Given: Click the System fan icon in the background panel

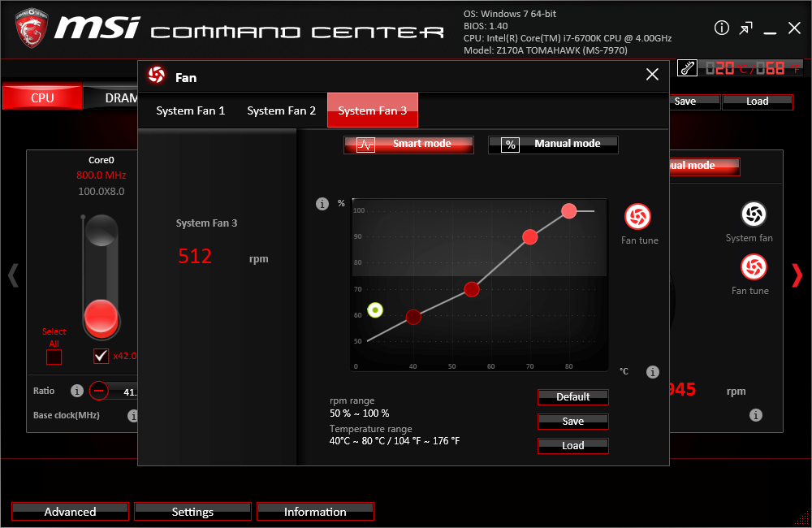Looking at the screenshot, I should [x=754, y=214].
